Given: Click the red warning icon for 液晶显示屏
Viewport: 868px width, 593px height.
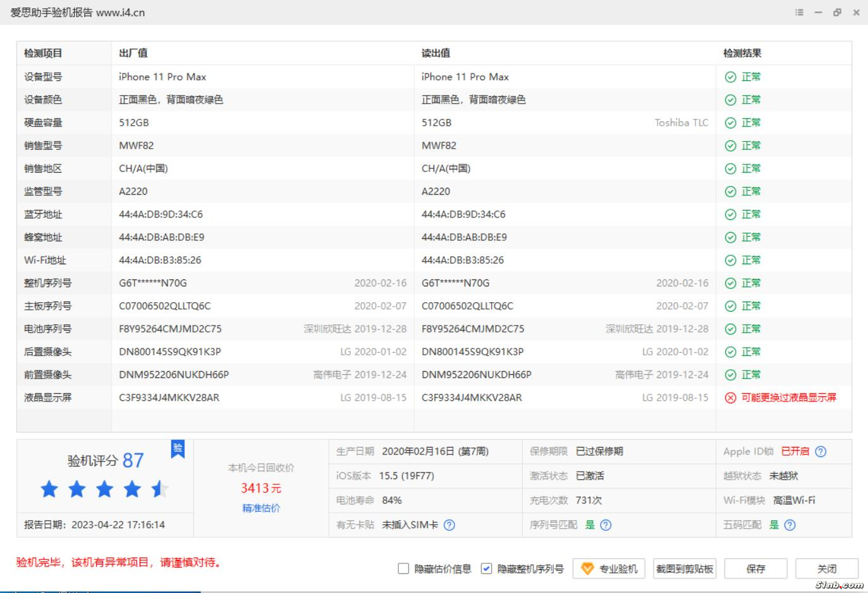Looking at the screenshot, I should pyautogui.click(x=730, y=398).
